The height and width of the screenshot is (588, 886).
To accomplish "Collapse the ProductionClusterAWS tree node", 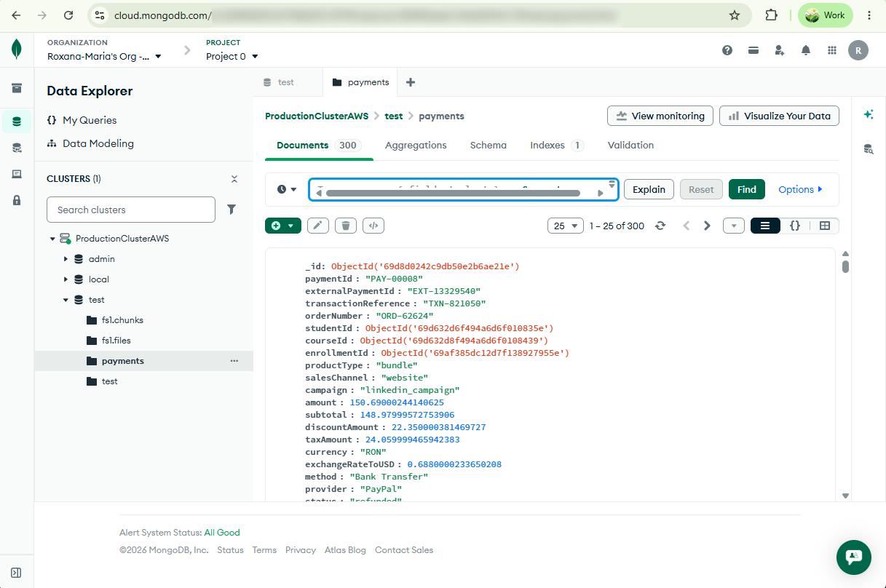I will click(52, 239).
